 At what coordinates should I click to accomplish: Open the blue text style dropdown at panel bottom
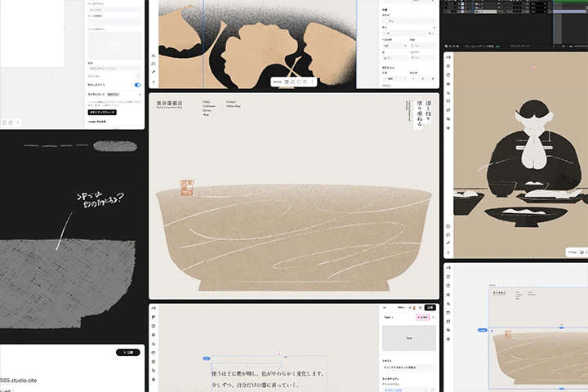pos(406,390)
